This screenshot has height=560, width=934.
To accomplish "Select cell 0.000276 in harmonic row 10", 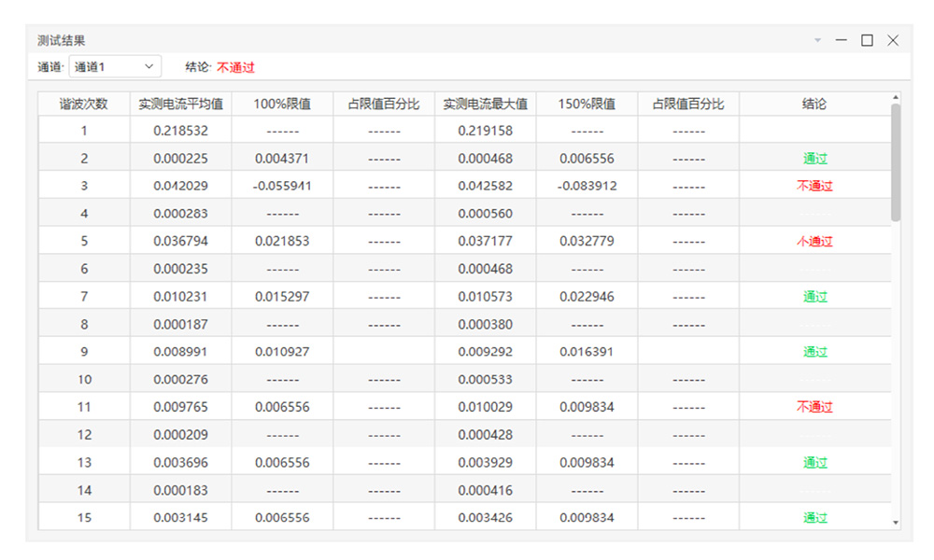I will point(180,379).
